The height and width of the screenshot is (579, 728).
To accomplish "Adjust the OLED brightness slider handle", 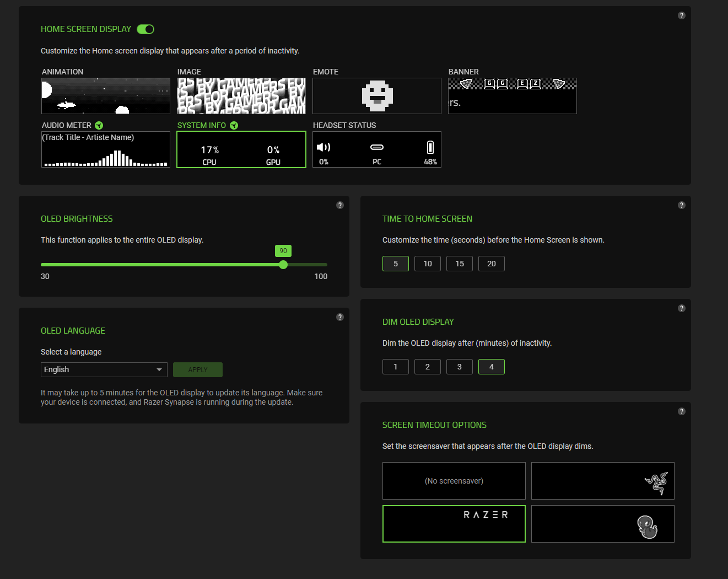I will tap(283, 265).
